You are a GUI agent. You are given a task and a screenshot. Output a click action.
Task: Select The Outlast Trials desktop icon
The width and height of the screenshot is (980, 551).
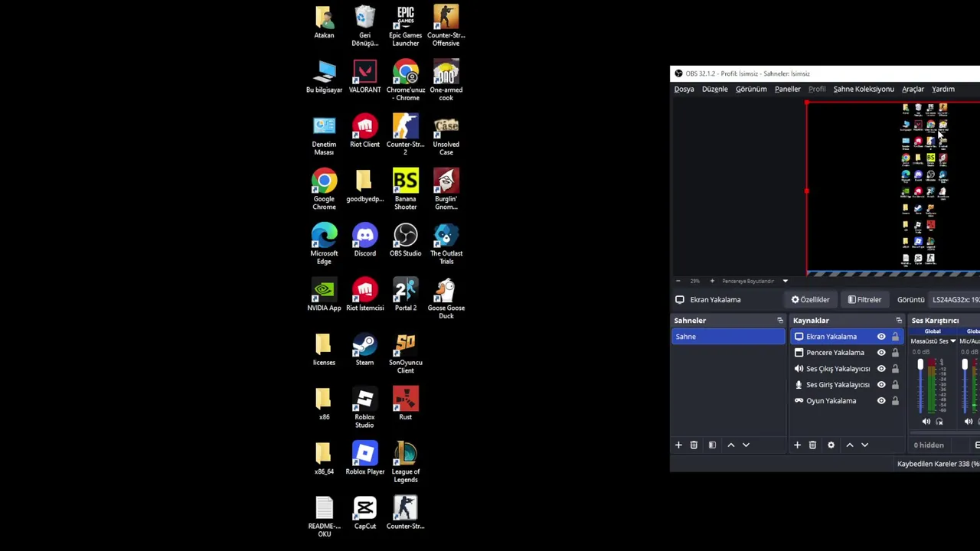coord(446,243)
